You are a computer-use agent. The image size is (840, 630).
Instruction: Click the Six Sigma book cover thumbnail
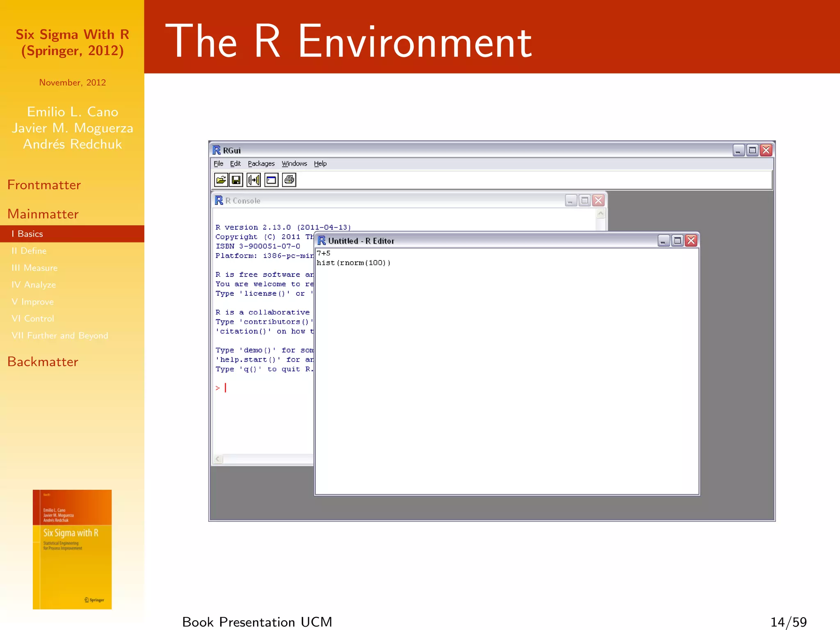pos(72,549)
